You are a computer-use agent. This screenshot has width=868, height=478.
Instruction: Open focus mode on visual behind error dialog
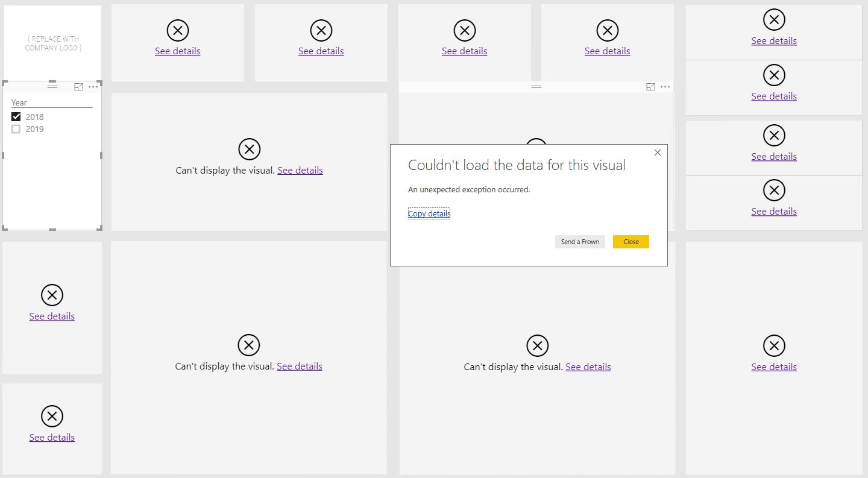click(x=650, y=87)
